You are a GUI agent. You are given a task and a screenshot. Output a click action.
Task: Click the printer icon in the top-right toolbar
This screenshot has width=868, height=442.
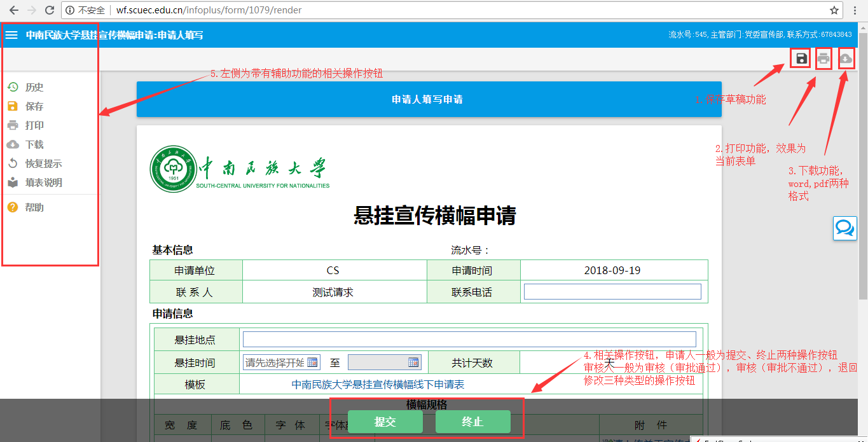coord(823,59)
